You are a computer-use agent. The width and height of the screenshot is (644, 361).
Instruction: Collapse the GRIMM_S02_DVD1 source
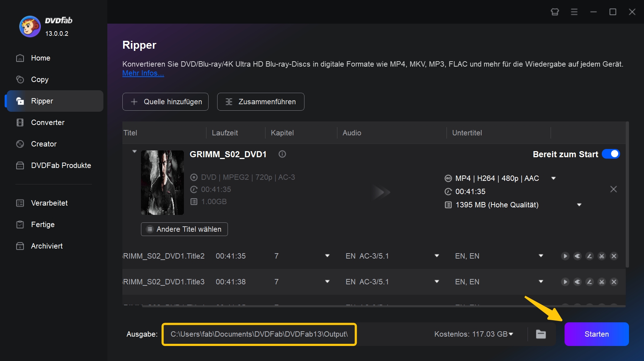(x=135, y=151)
